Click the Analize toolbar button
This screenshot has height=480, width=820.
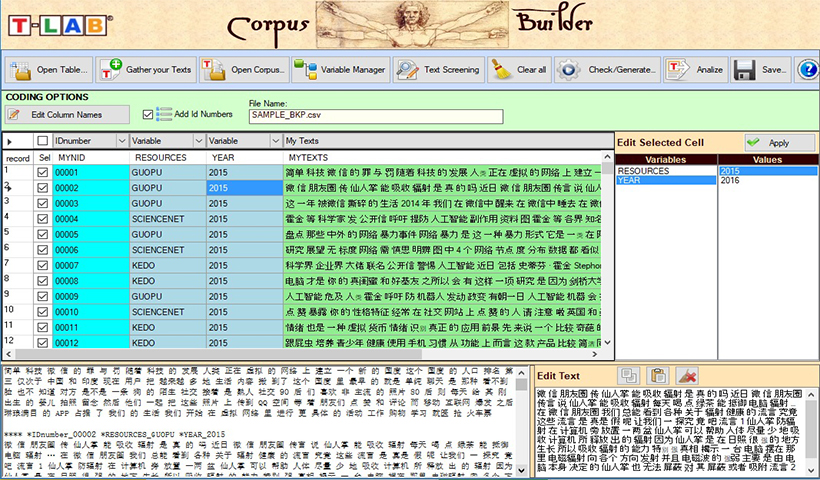tap(696, 70)
